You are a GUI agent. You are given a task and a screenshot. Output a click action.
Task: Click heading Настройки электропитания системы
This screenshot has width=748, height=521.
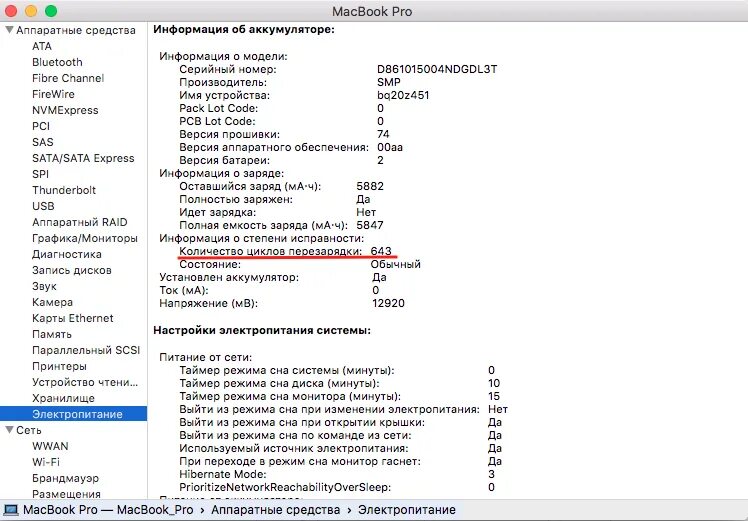pyautogui.click(x=262, y=330)
